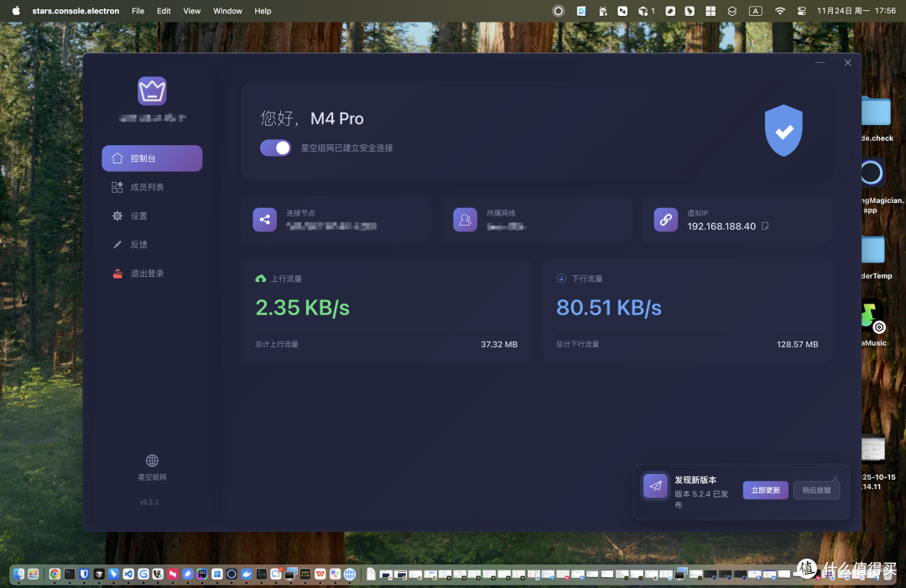The image size is (906, 588).
Task: Click the 星空组网 globe icon
Action: [x=152, y=461]
